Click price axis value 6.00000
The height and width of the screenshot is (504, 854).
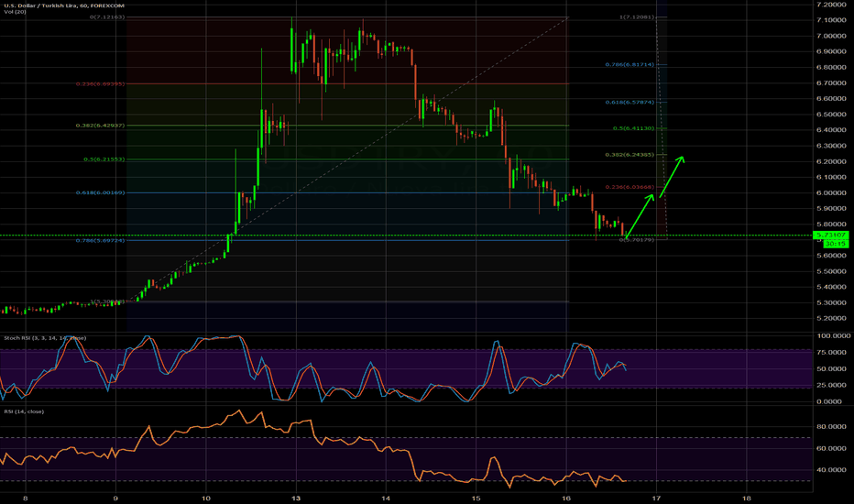point(831,192)
